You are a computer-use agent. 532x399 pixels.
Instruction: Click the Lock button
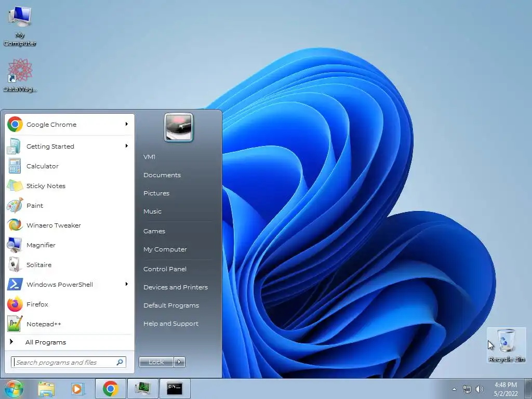pyautogui.click(x=156, y=362)
